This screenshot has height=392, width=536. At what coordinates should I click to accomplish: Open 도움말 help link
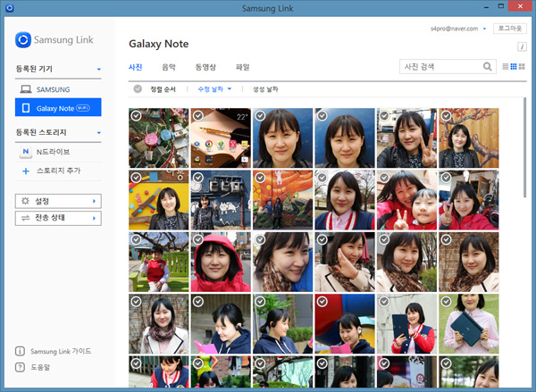[40, 367]
